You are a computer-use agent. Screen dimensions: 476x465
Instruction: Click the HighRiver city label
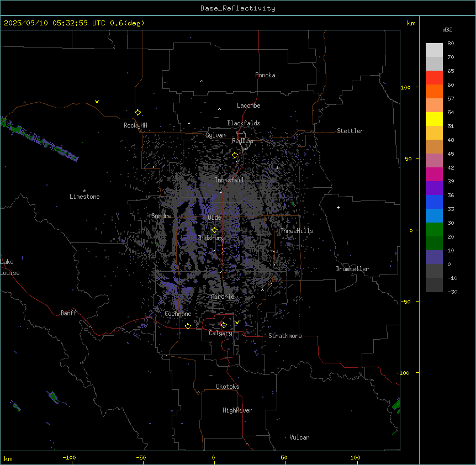tap(237, 410)
